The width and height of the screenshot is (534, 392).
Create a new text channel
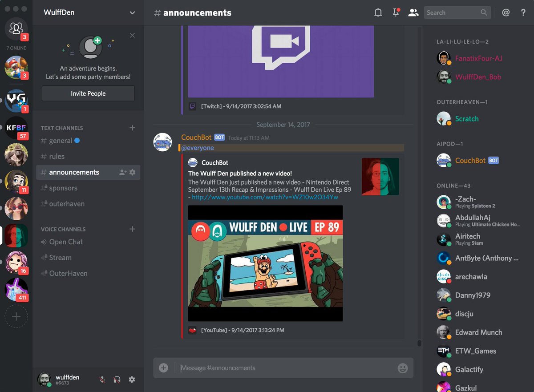tap(132, 128)
